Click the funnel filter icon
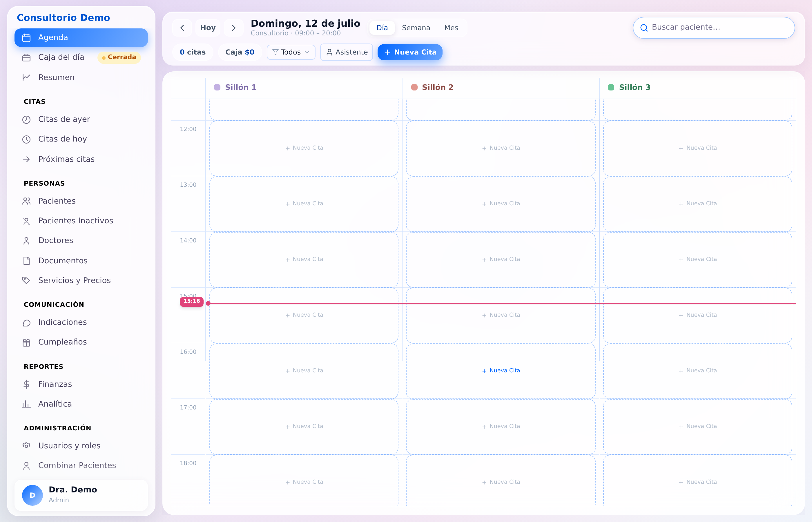 click(x=275, y=52)
